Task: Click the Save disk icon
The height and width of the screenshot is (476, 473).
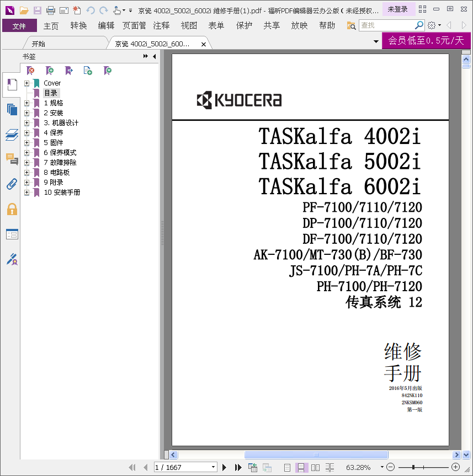Action: (38, 10)
